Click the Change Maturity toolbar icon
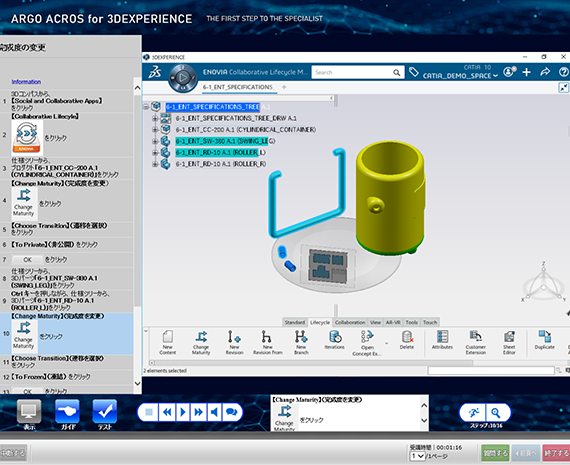The image size is (570, 465). point(201,342)
